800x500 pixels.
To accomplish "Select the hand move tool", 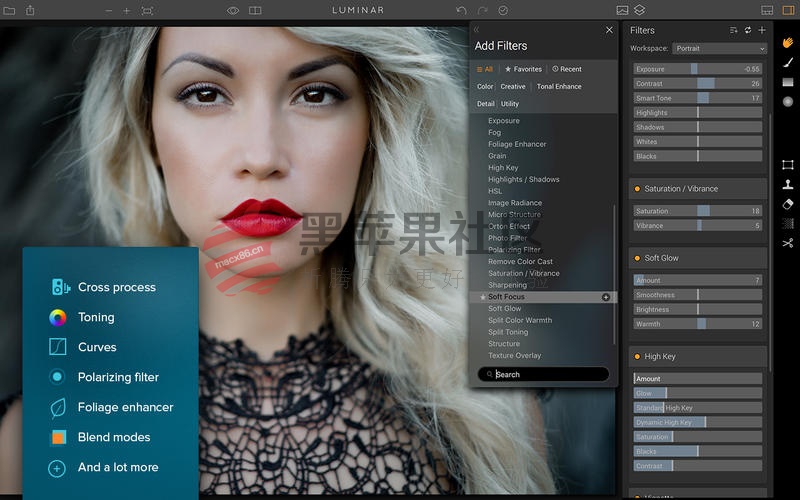I will click(x=788, y=42).
